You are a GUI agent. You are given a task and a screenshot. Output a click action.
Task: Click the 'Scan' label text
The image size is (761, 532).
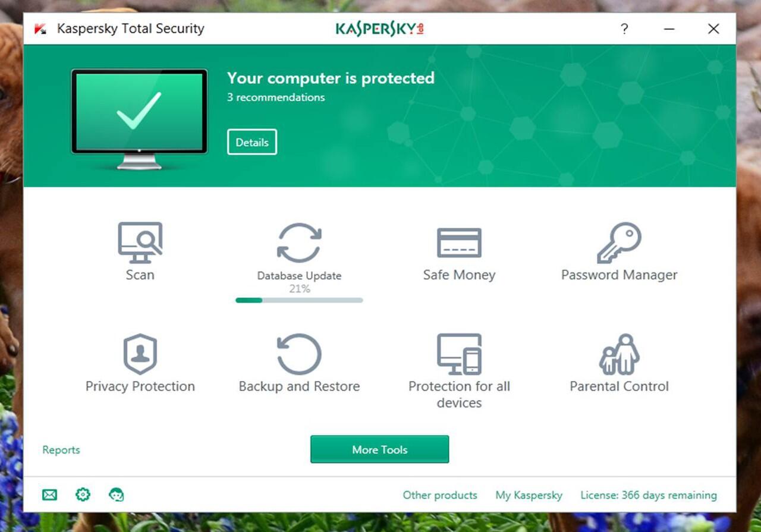click(140, 275)
